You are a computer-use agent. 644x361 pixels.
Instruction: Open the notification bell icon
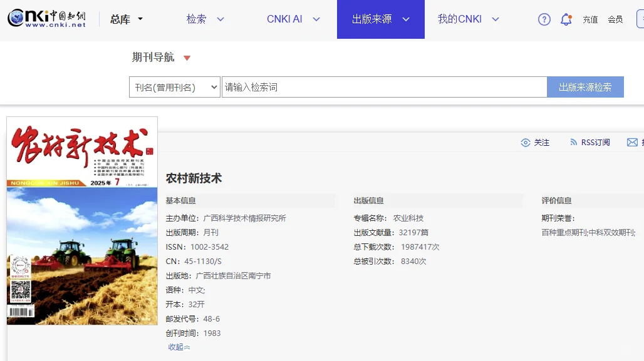[x=566, y=20]
